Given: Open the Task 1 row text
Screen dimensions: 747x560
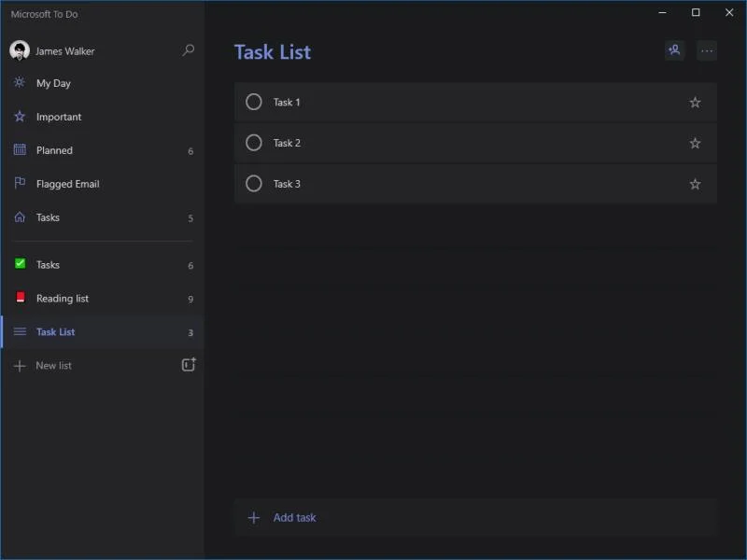Looking at the screenshot, I should click(x=287, y=102).
